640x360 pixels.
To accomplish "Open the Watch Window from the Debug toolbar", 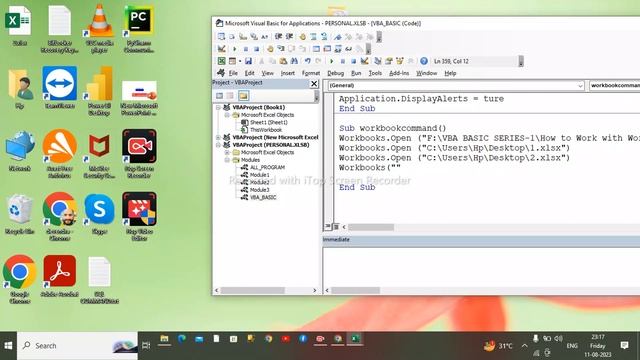I will pos(338,49).
